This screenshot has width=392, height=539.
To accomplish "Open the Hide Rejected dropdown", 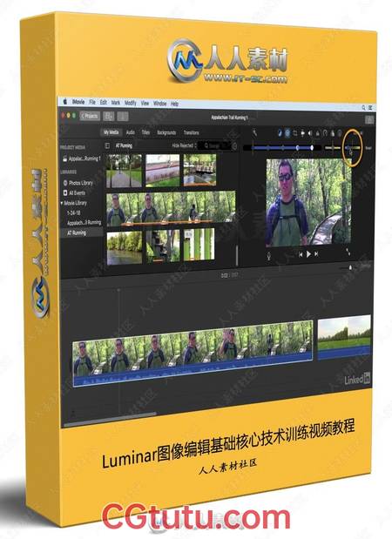I will [x=184, y=145].
